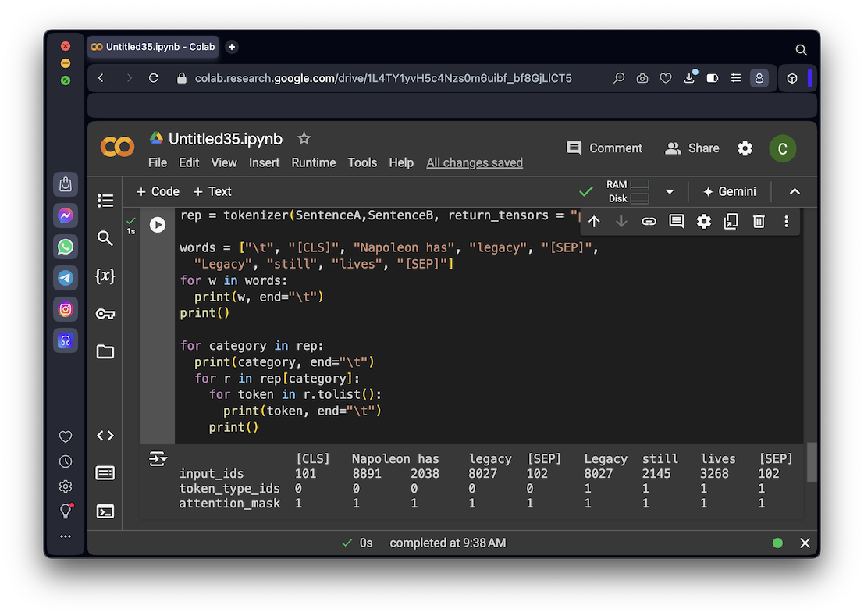Click the notebook vertical scrollbar
The width and height of the screenshot is (864, 616).
(812, 462)
